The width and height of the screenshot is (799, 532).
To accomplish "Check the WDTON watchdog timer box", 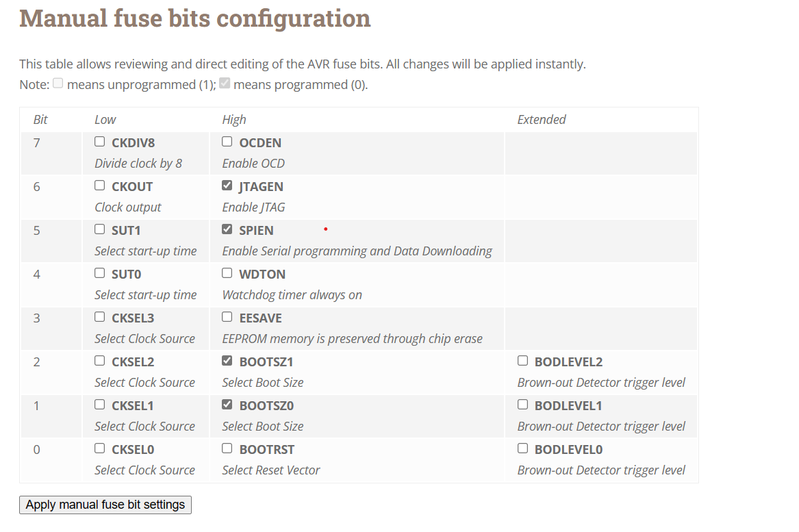I will click(227, 273).
